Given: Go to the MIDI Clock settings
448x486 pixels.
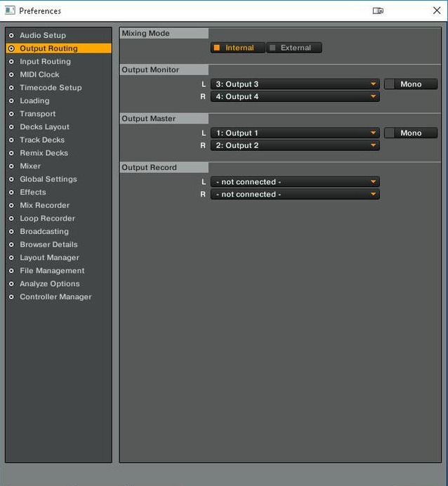Looking at the screenshot, I should (x=39, y=74).
